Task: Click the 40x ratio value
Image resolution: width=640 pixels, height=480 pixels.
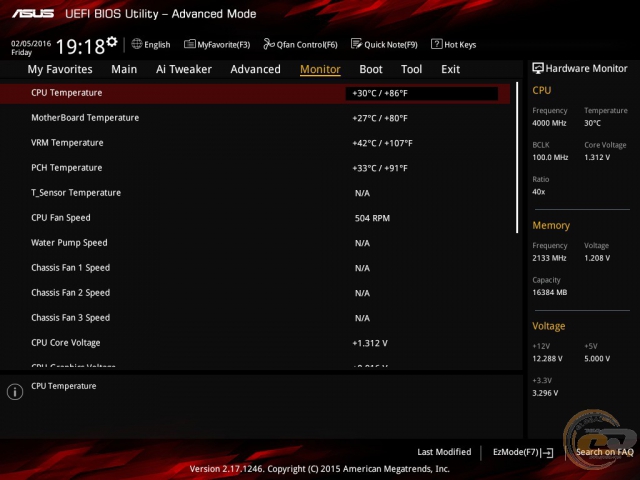Action: pos(538,192)
